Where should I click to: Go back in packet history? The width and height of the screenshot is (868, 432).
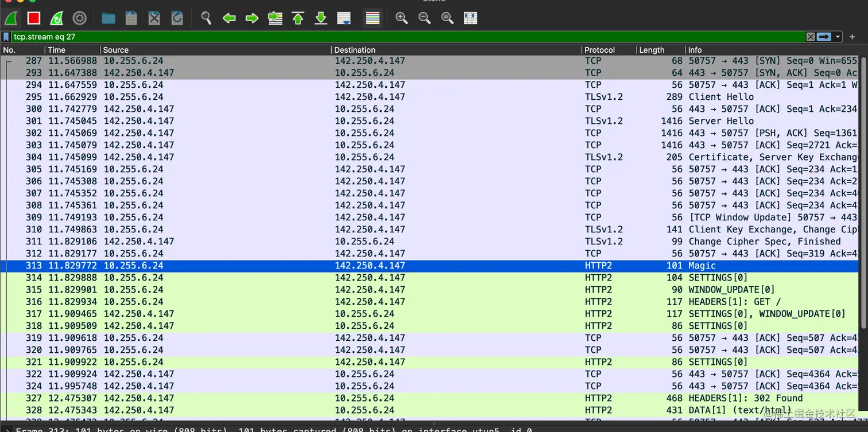[229, 18]
